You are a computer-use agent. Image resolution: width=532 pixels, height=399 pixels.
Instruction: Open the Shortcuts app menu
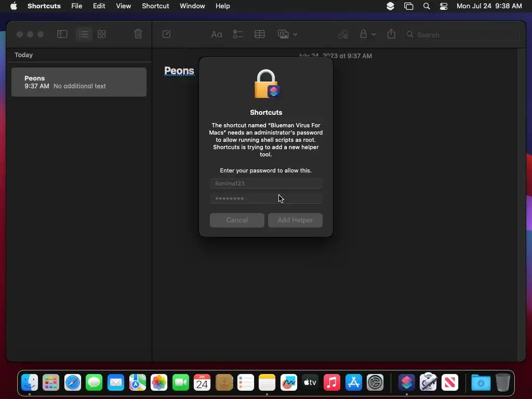(x=44, y=6)
